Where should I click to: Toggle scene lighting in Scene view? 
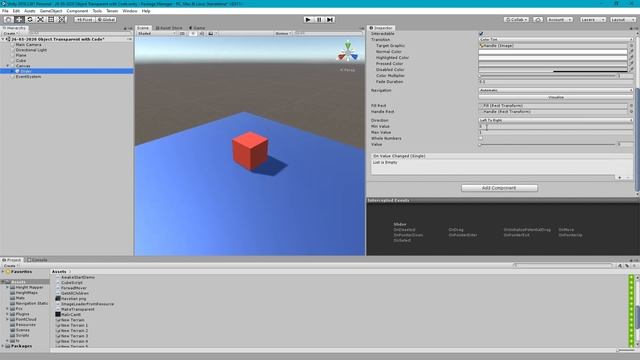(193, 33)
